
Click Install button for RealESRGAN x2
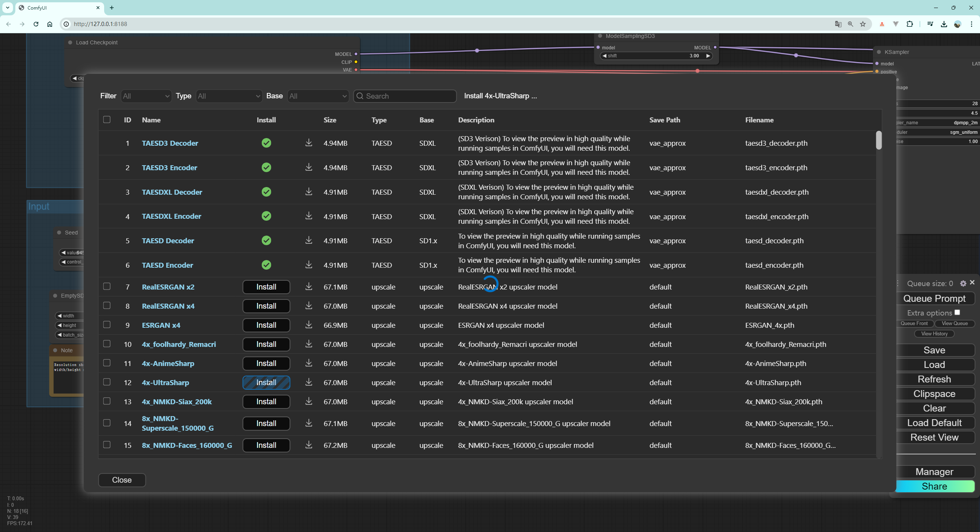266,287
